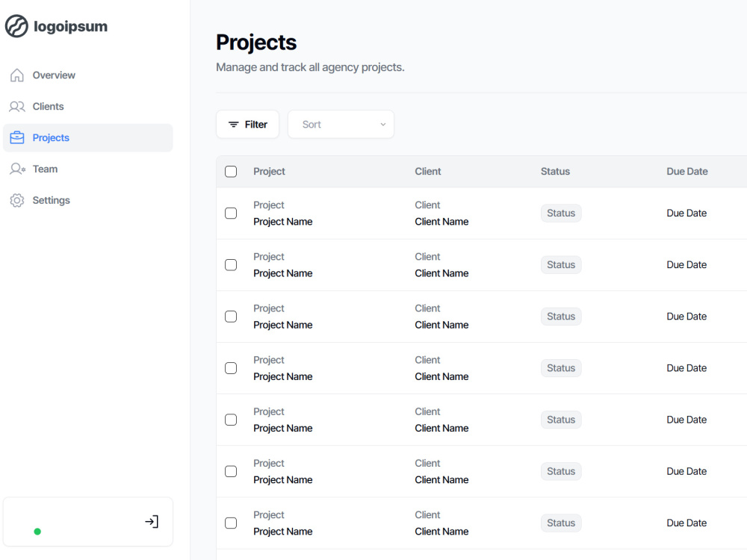Screen dimensions: 747x560
Task: Navigate to Settings
Action: pos(87,200)
